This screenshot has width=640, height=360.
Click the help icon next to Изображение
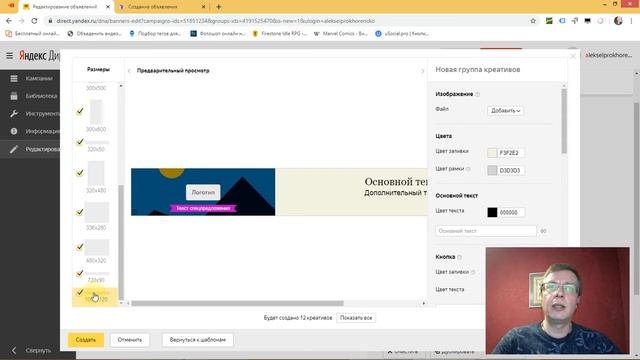pyautogui.click(x=478, y=94)
